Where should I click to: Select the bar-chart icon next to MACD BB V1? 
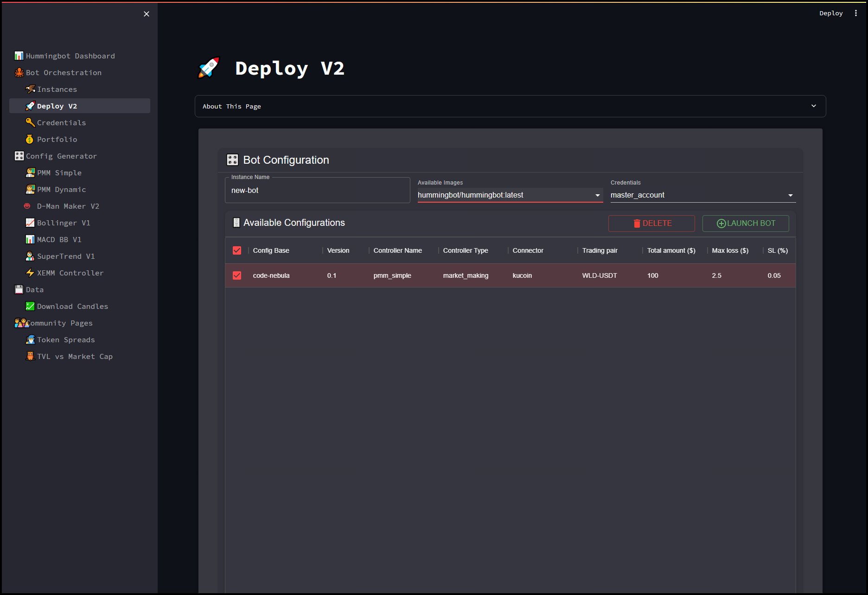click(x=30, y=239)
